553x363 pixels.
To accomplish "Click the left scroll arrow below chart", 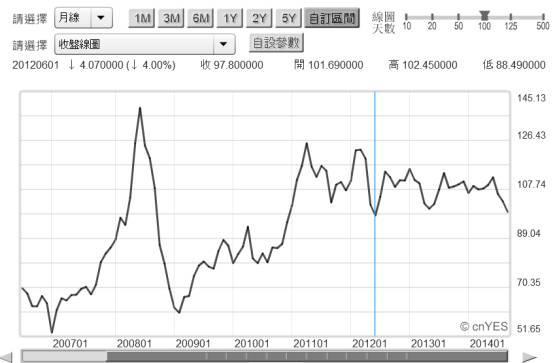I will tap(7, 357).
